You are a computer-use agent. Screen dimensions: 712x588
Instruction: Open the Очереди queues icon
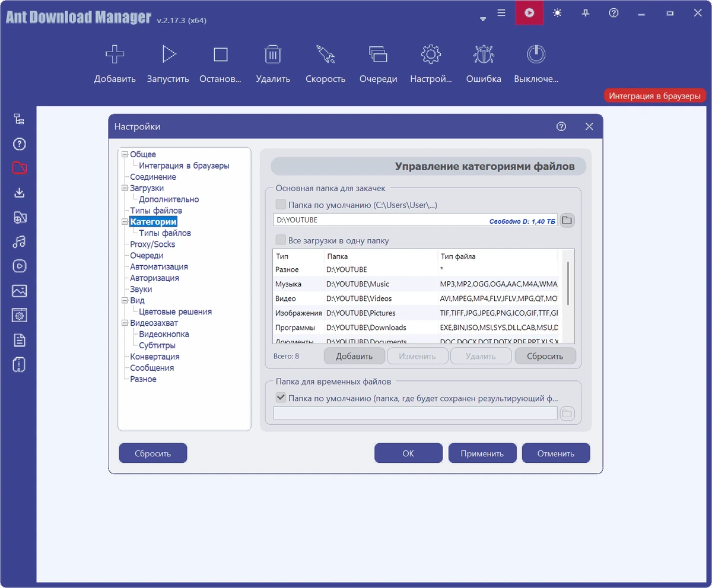(x=378, y=55)
